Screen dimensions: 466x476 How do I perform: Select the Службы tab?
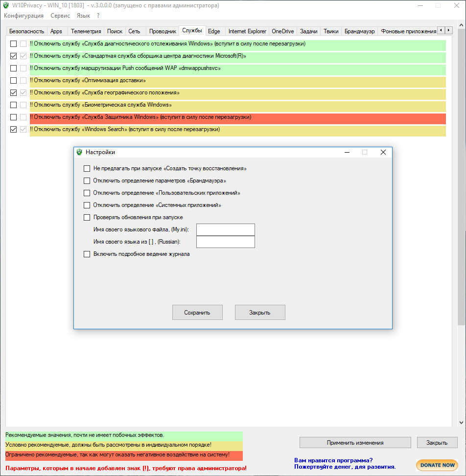click(x=192, y=30)
